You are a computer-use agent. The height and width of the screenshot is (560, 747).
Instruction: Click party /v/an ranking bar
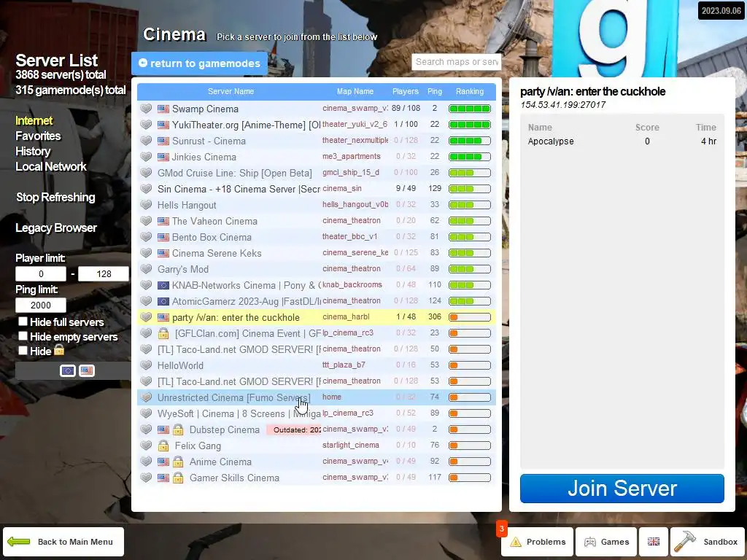(470, 317)
